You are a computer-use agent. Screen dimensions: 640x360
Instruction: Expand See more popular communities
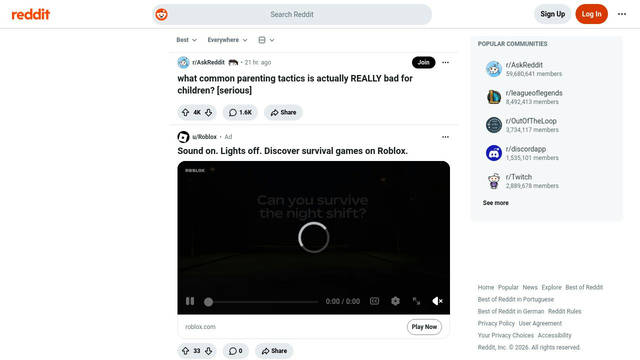point(496,203)
